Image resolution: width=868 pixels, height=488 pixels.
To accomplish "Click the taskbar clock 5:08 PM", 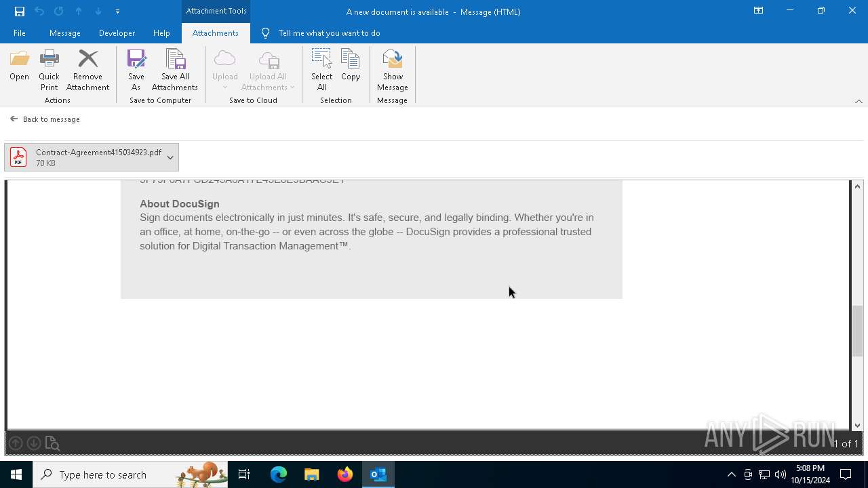I will click(810, 474).
